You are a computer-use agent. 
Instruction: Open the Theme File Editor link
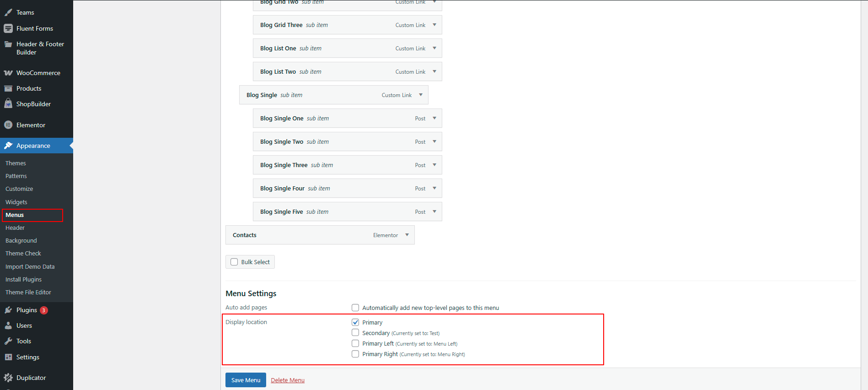28,292
